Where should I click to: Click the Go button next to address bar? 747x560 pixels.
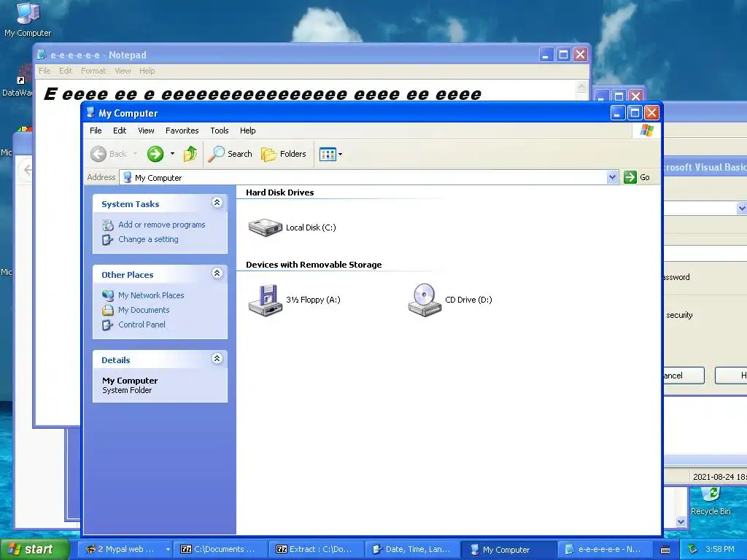(638, 177)
